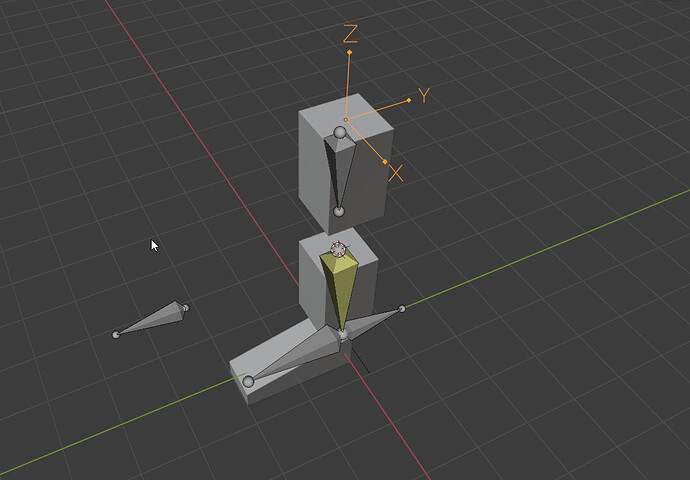Click the Y axis diamond handle
The width and height of the screenshot is (690, 480).
click(x=409, y=100)
